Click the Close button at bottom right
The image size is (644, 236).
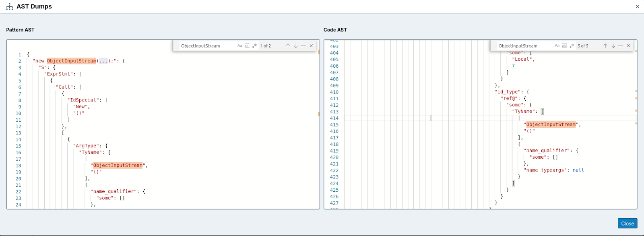pos(627,224)
